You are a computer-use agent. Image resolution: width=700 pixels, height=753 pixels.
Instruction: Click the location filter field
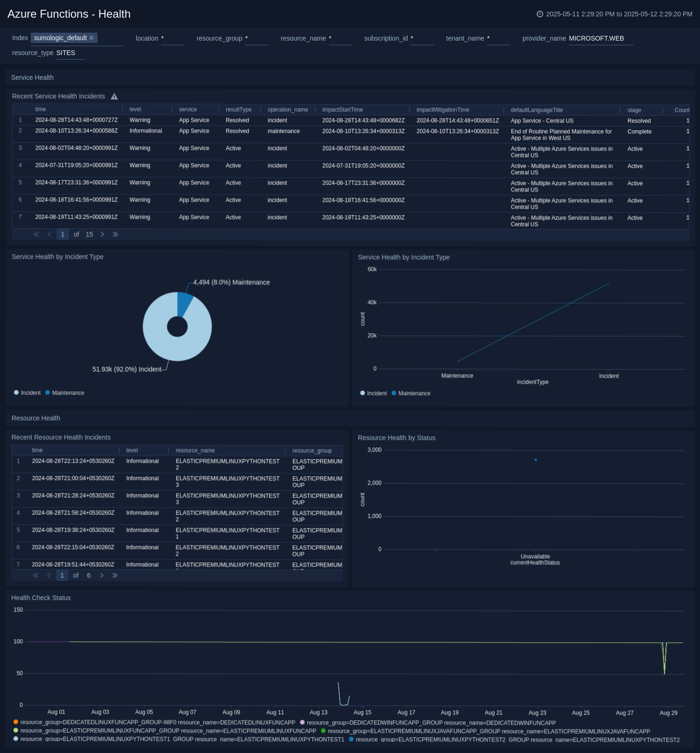173,38
